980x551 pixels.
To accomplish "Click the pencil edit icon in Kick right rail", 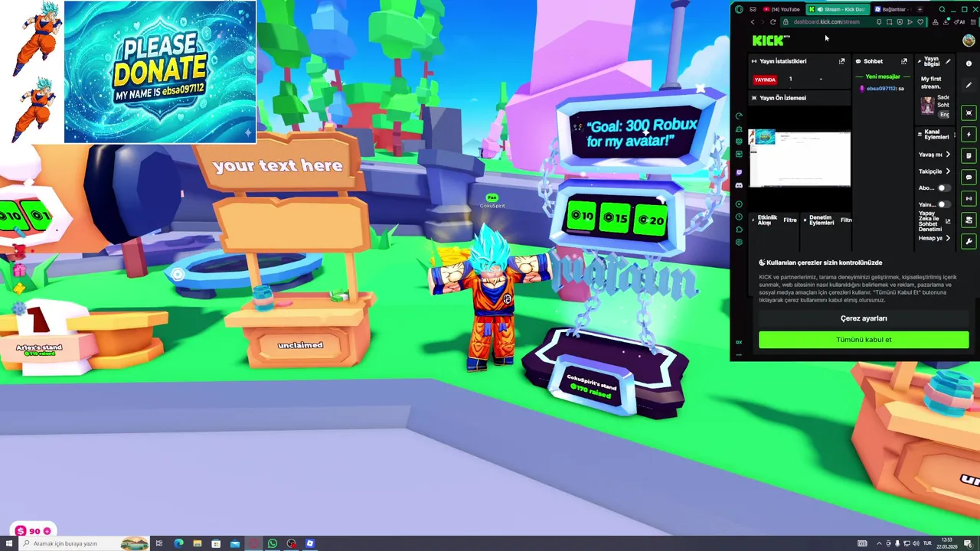I will pos(969,85).
